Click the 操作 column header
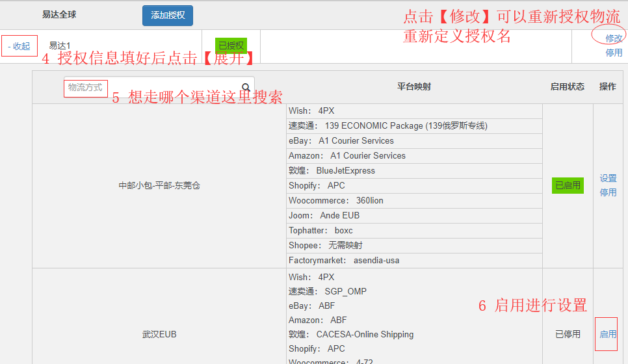628x364 pixels. tap(608, 86)
